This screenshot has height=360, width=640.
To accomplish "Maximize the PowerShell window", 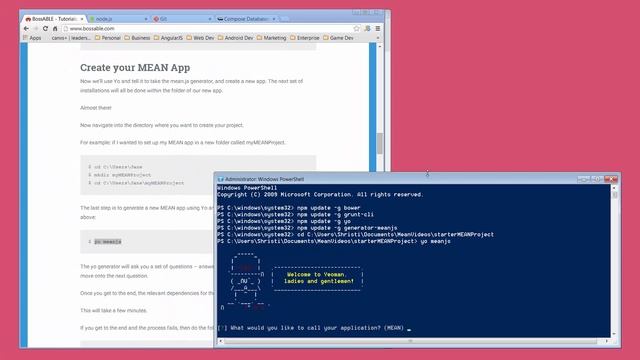I will click(596, 179).
